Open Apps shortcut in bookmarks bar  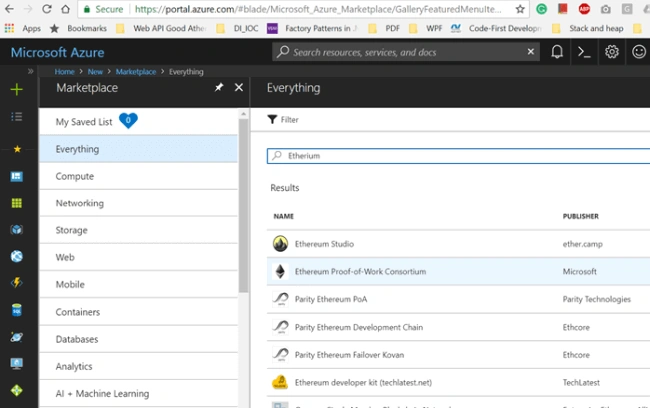point(23,28)
